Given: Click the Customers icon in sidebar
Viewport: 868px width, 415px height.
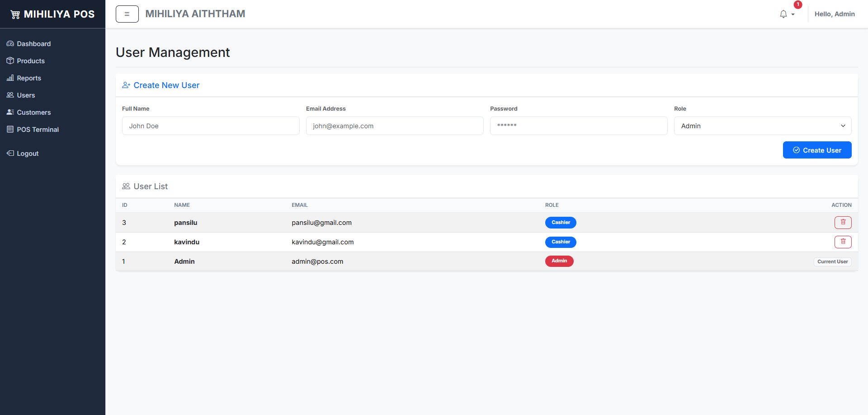Looking at the screenshot, I should [10, 112].
